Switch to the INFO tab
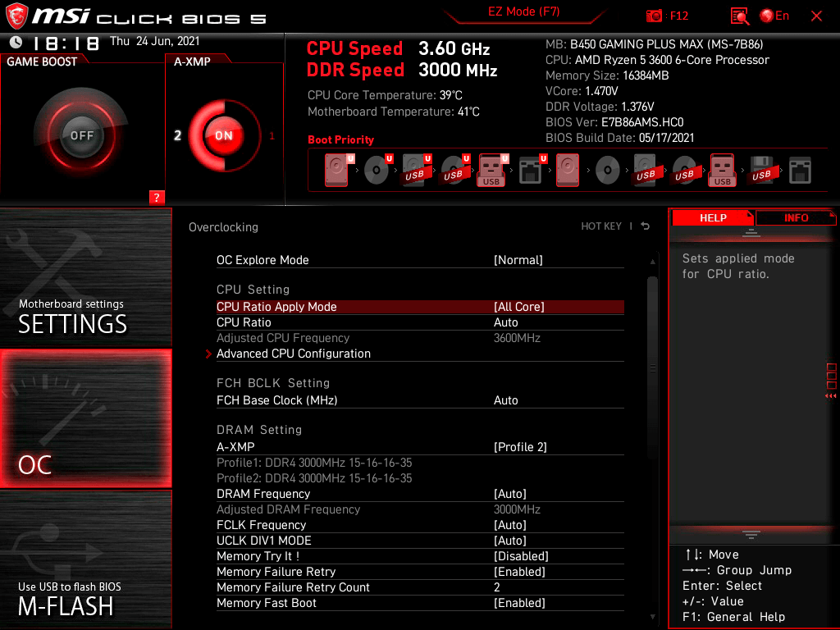The image size is (840, 630). [x=796, y=217]
